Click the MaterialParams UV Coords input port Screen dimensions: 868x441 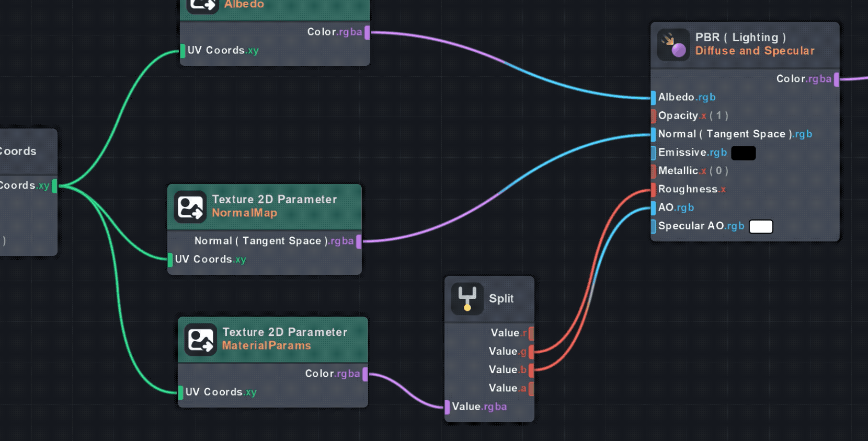(181, 392)
